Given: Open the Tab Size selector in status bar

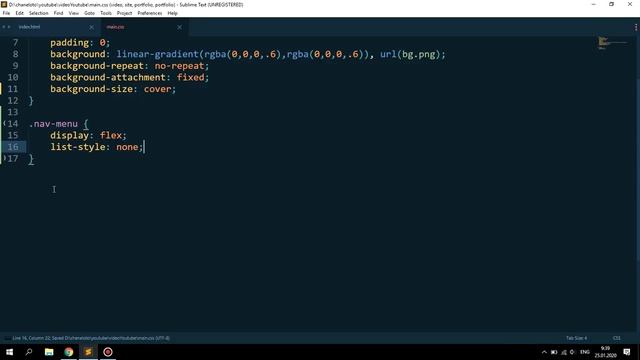Looking at the screenshot, I should [576, 338].
